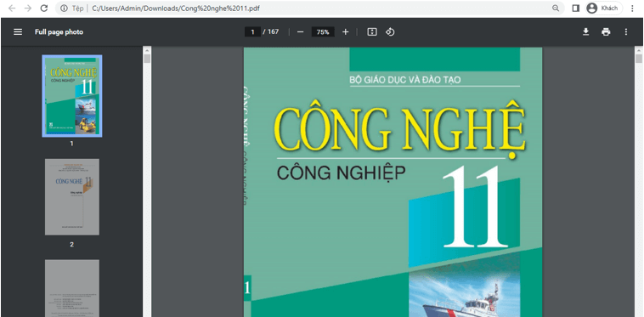
Task: Edit the 75% zoom level field
Action: click(323, 32)
